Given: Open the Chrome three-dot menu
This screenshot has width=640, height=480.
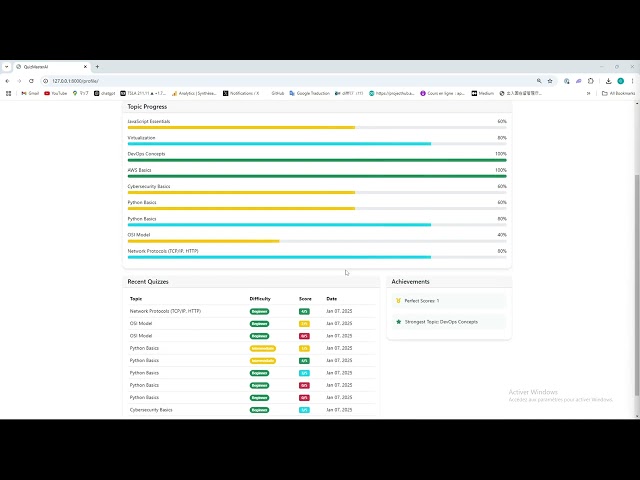Looking at the screenshot, I should [632, 81].
